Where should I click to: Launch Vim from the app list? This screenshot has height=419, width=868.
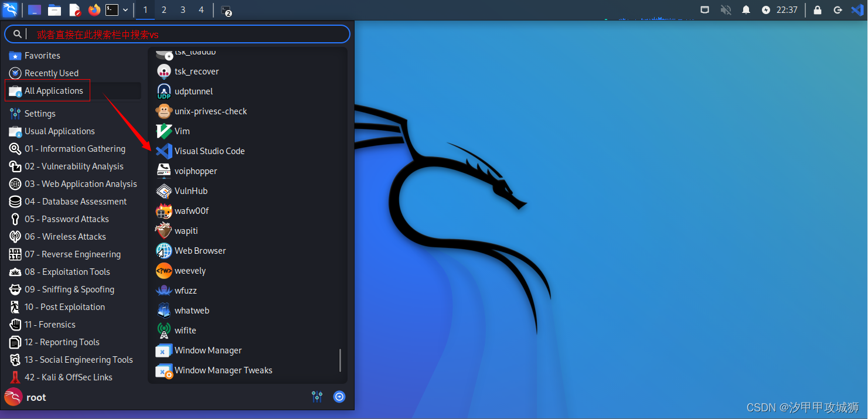tap(245, 131)
